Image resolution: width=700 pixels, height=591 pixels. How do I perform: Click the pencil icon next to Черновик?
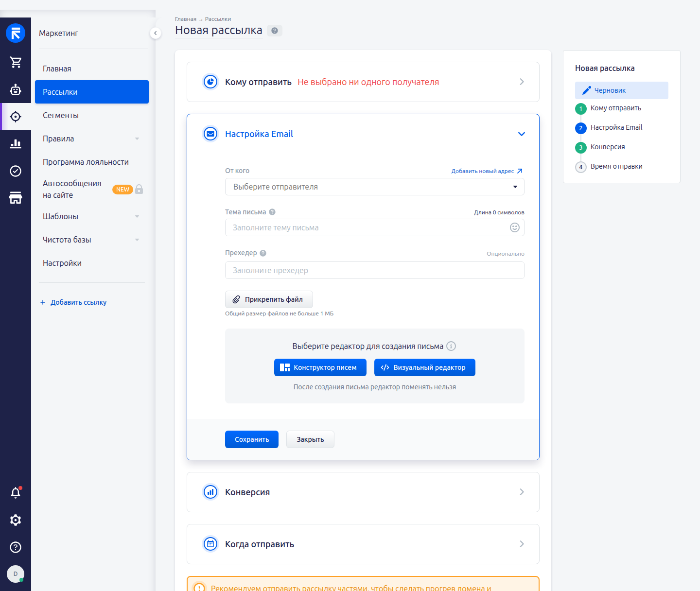[587, 90]
